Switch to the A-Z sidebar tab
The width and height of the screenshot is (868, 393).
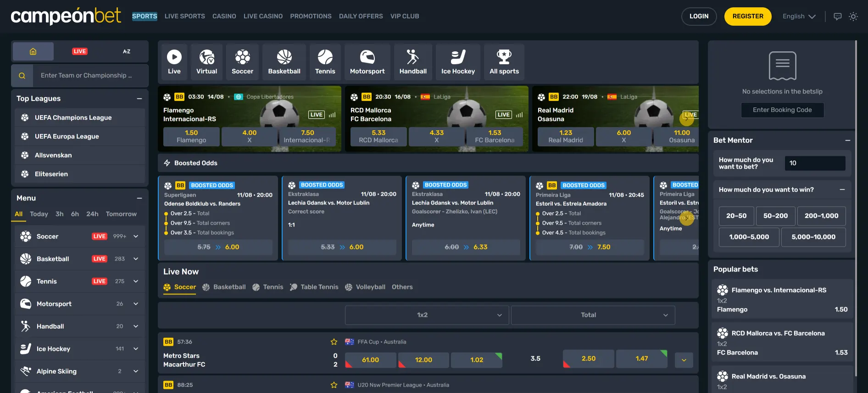pos(127,51)
